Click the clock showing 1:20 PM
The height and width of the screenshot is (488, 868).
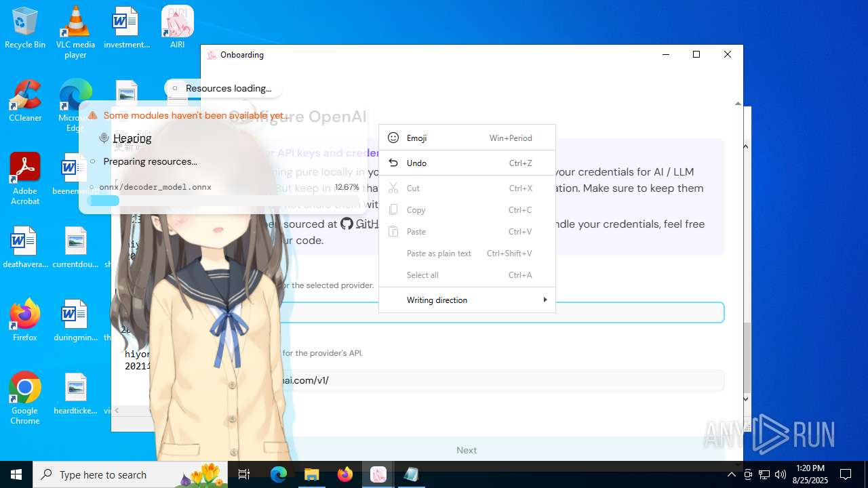pyautogui.click(x=810, y=474)
